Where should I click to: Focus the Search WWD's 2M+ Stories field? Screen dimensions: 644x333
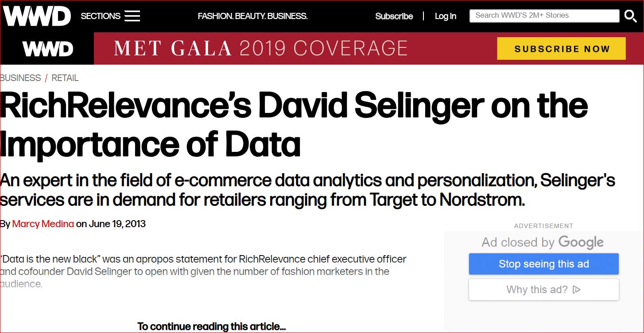[x=544, y=15]
